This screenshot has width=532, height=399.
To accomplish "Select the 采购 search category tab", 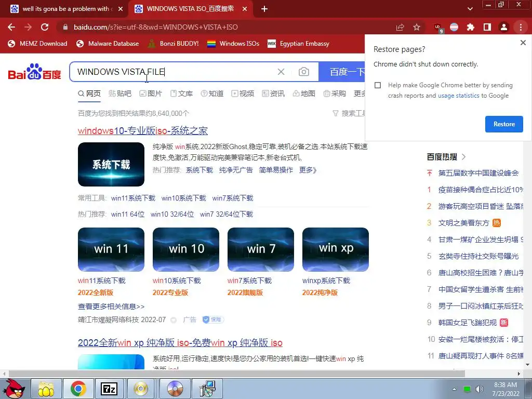I will (335, 94).
